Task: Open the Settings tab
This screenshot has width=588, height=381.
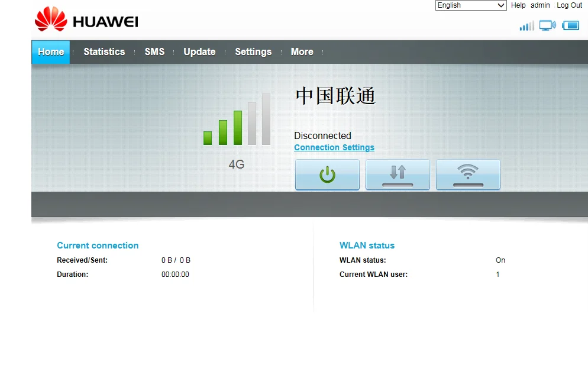Action: coord(253,51)
